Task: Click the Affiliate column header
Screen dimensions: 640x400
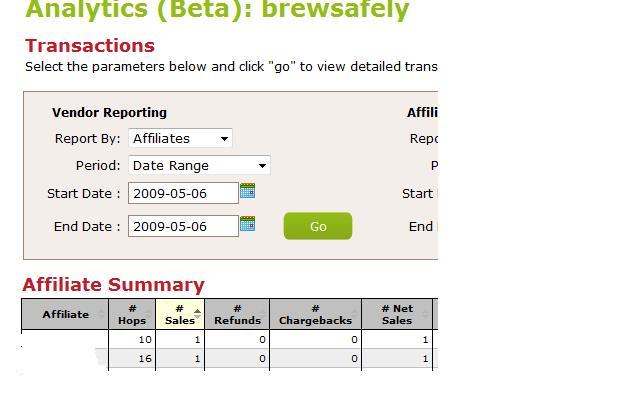Action: point(65,314)
